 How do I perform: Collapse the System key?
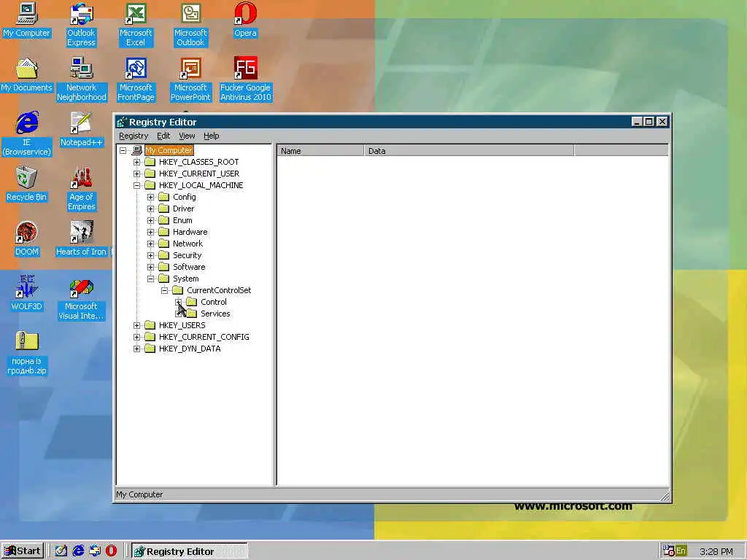(150, 279)
